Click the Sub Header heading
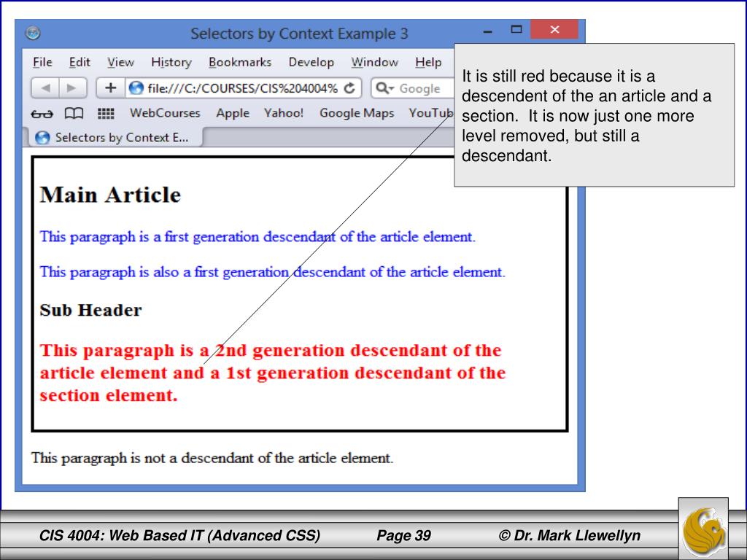The image size is (747, 560). click(90, 310)
